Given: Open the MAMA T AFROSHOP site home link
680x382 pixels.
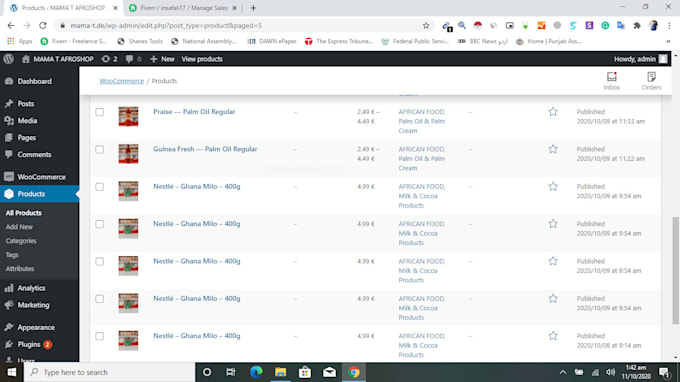Looking at the screenshot, I should [58, 59].
